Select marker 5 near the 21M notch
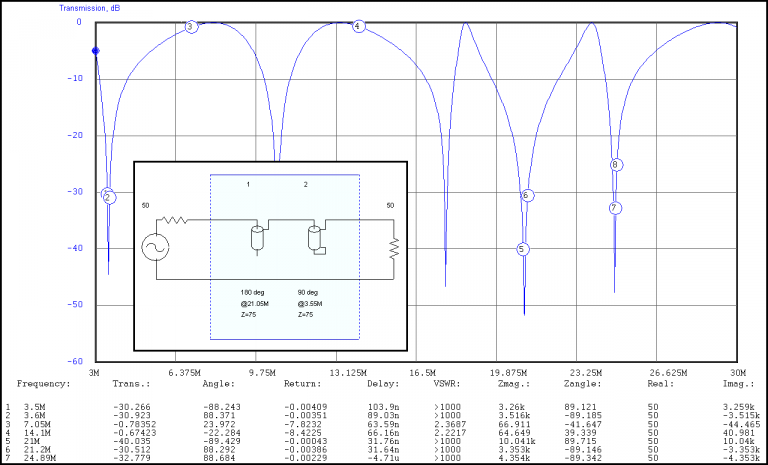 522,249
